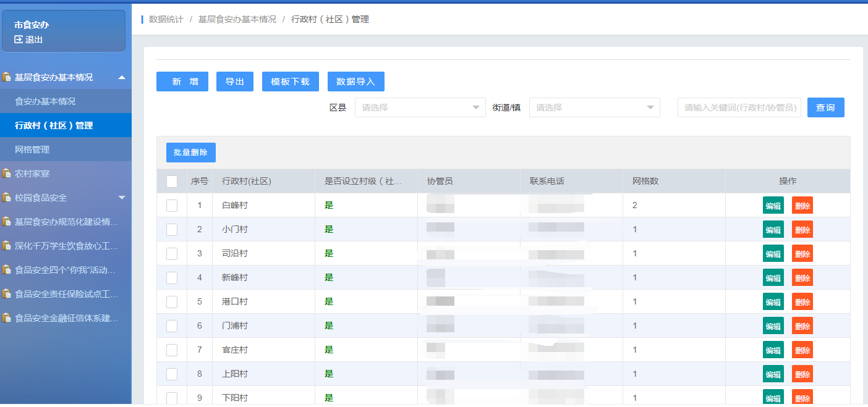
Task: Click the 基层食安办基本情况 breadcrumb
Action: point(237,19)
